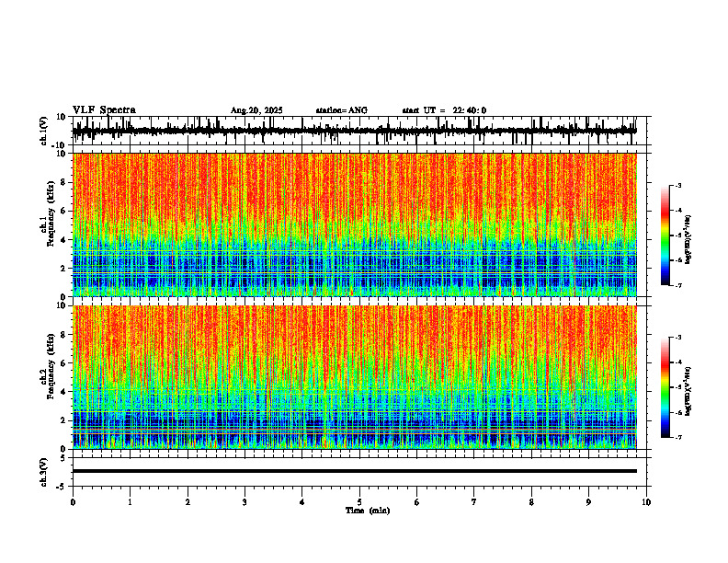Viewport: 728px width, 563px height.
Task: Click time axis tick label "3"
Action: [x=245, y=502]
